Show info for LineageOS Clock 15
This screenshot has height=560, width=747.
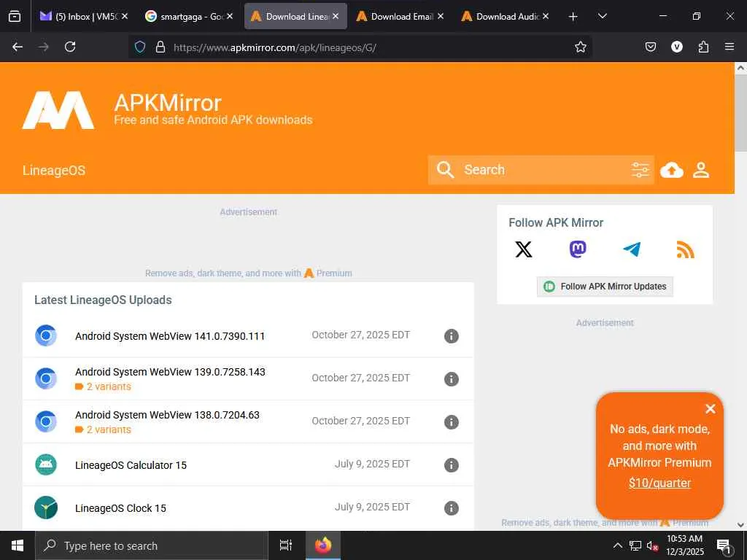point(451,508)
